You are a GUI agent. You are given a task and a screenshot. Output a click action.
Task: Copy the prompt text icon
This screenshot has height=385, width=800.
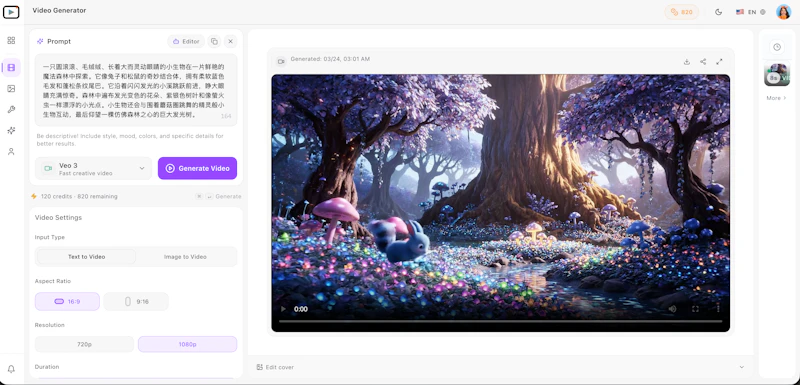click(214, 41)
